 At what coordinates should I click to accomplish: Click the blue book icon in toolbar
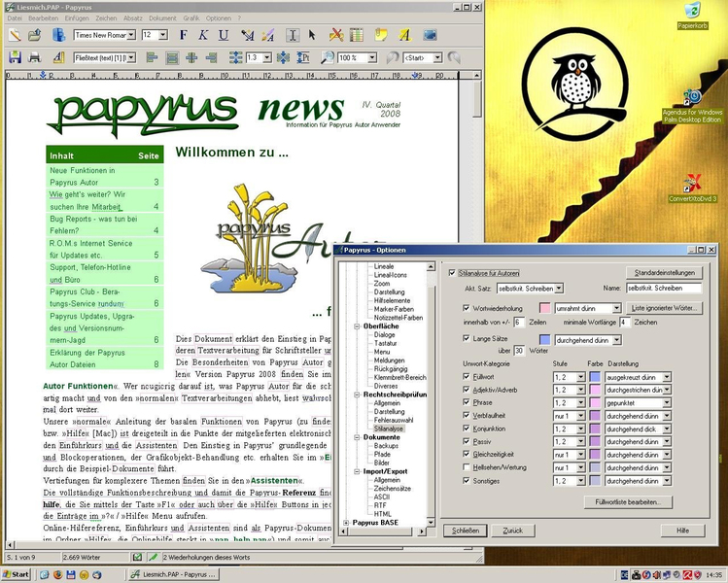(x=58, y=35)
